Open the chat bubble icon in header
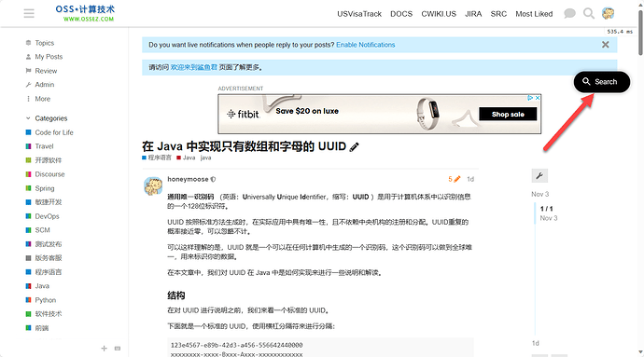This screenshot has width=644, height=357. click(x=569, y=14)
